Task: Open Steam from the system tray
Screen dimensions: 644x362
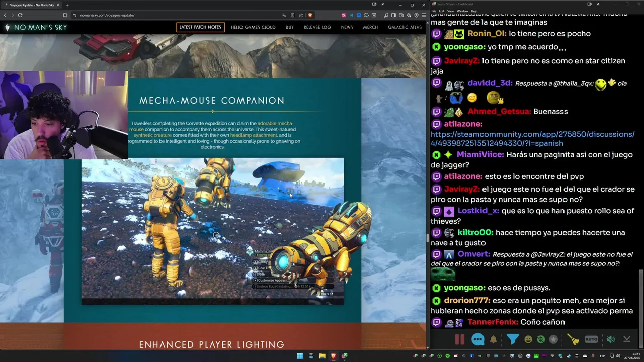Action: coord(569,356)
